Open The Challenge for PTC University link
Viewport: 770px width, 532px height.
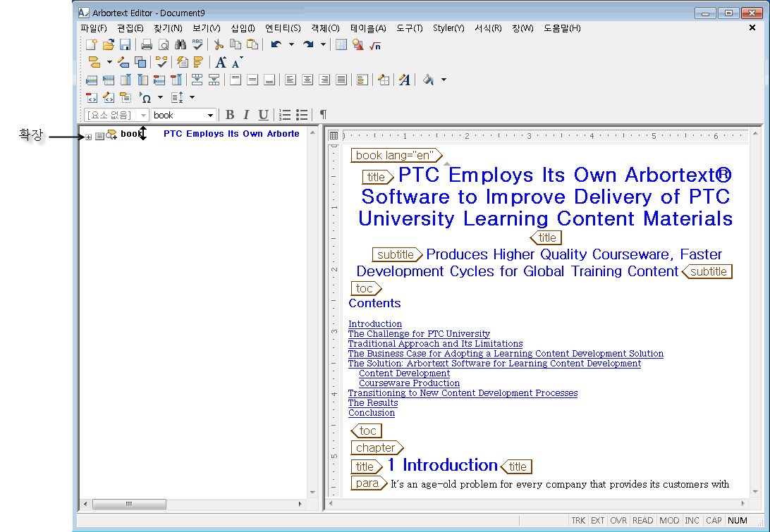pos(419,334)
